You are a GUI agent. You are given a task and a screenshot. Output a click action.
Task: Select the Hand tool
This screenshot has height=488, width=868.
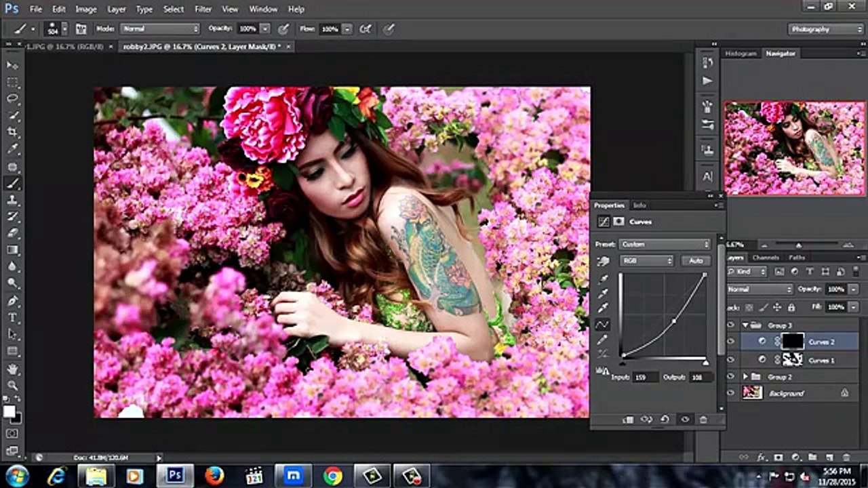(12, 369)
